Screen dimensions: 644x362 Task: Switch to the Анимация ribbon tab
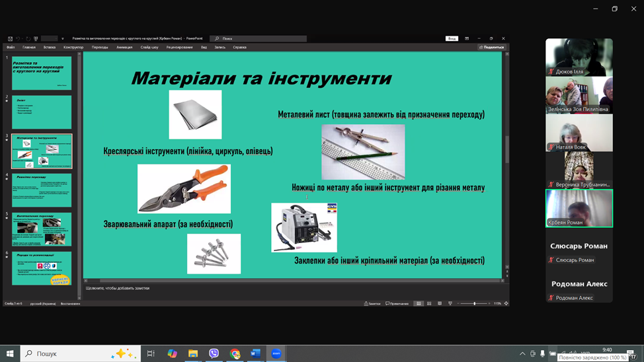[x=124, y=48]
